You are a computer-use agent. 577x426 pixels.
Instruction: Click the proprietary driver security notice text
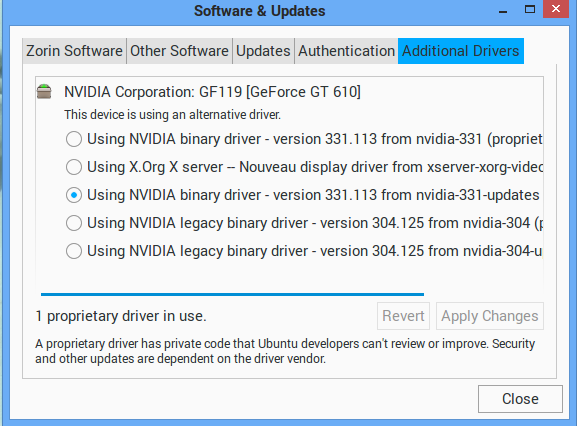[x=285, y=351]
